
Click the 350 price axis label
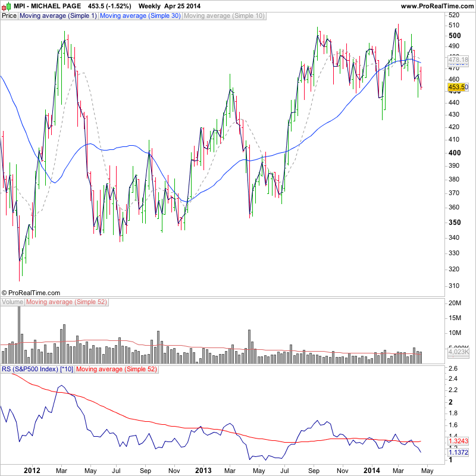455,222
